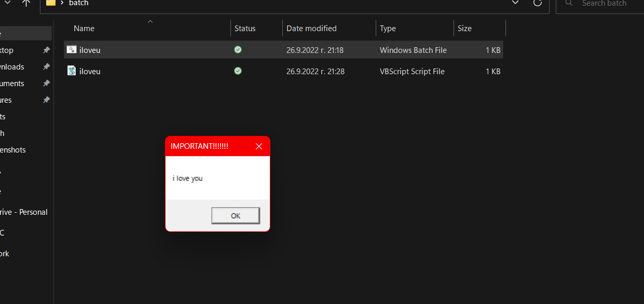Sort files by the Date modified column
The width and height of the screenshot is (644, 304).
(311, 28)
